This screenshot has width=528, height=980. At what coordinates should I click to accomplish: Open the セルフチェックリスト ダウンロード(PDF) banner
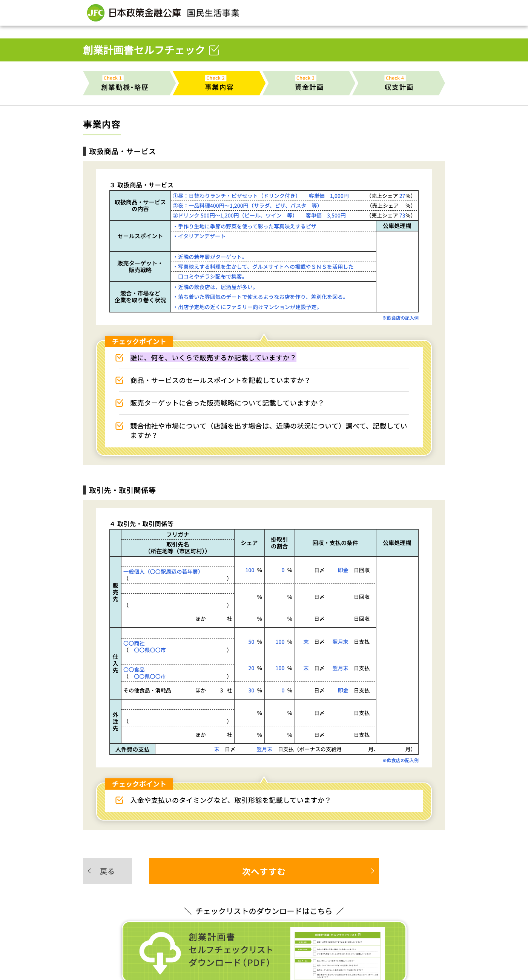(x=264, y=951)
